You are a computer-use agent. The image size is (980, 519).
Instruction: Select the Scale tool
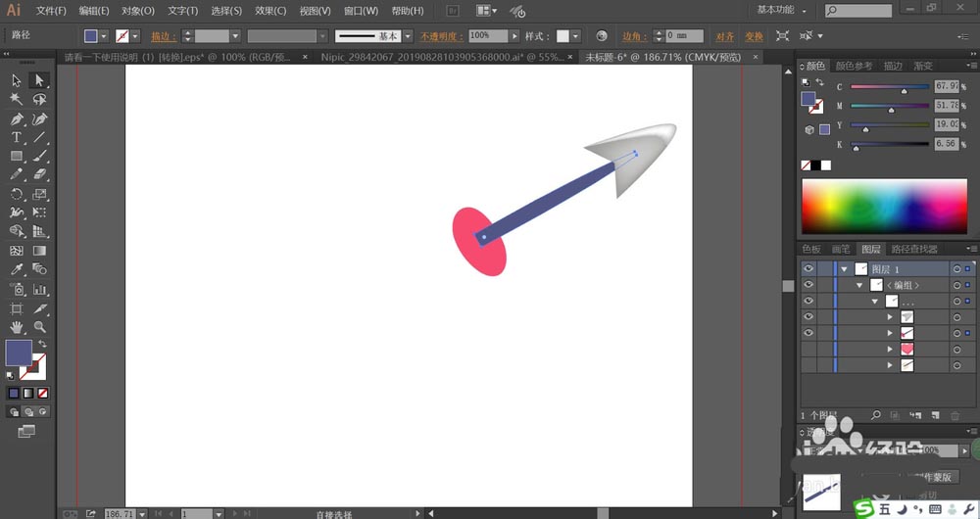coord(39,194)
